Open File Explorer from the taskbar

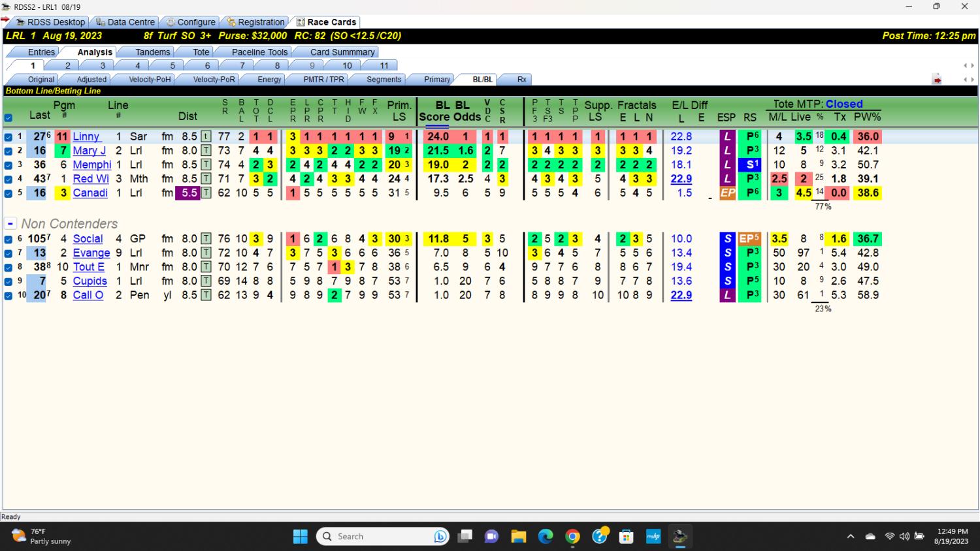(x=519, y=537)
